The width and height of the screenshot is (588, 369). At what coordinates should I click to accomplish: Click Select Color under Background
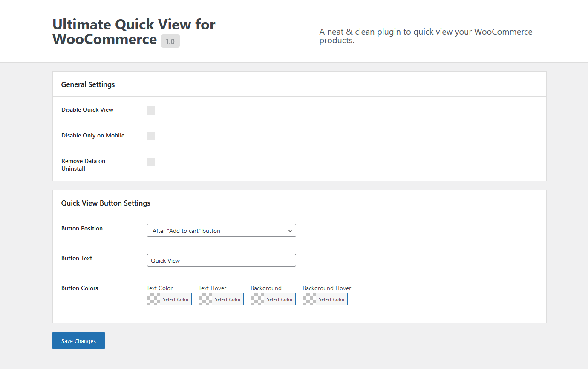click(x=280, y=299)
